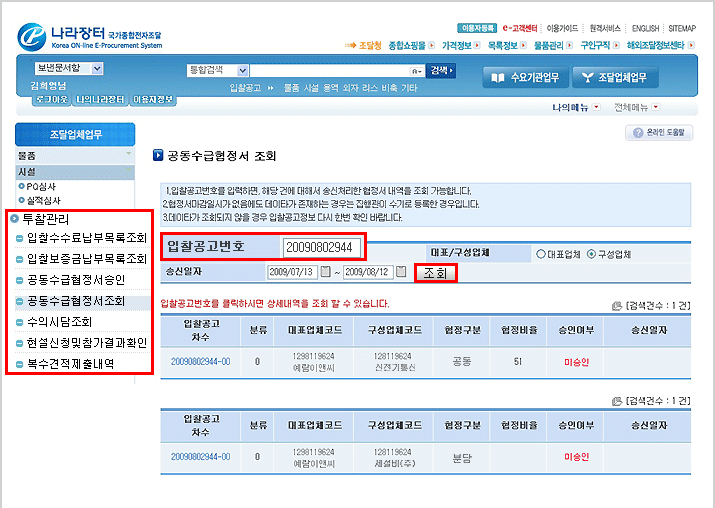Click the 입찰공고번호 input field

[x=320, y=246]
